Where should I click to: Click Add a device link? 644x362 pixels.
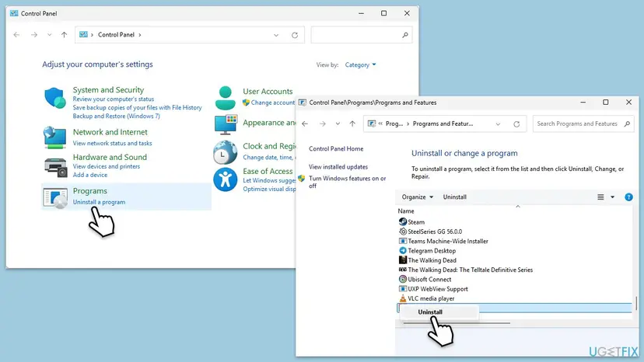pyautogui.click(x=90, y=175)
